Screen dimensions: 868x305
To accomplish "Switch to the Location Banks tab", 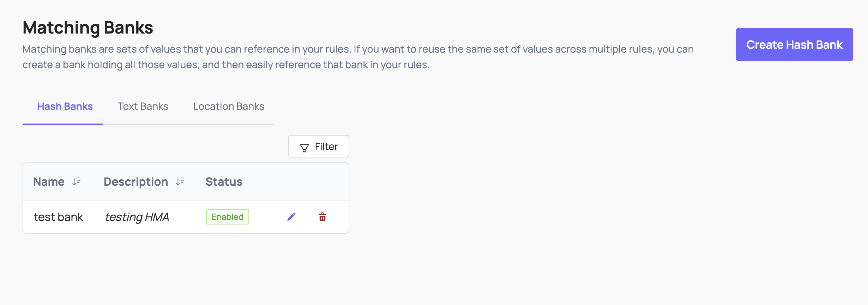I will (x=228, y=106).
